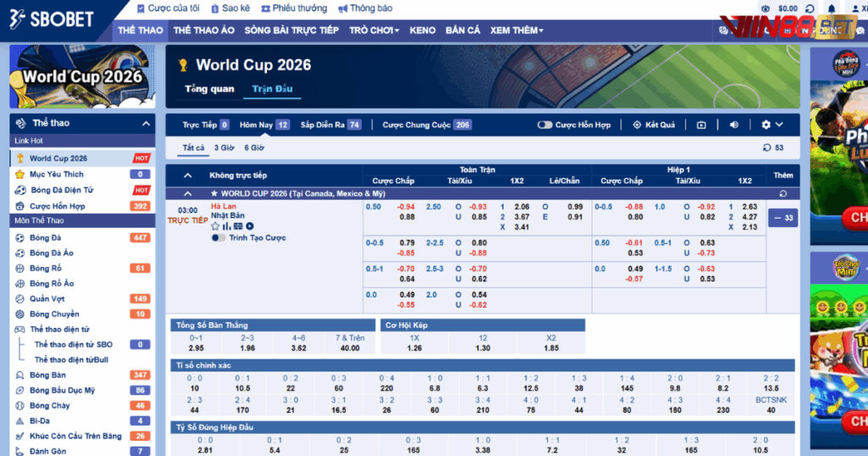The width and height of the screenshot is (868, 456).
Task: Open the user account profile icon
Action: click(x=857, y=8)
